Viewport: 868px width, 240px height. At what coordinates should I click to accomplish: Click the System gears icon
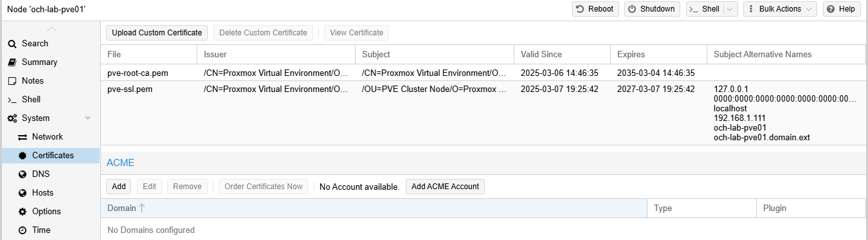pos(12,118)
